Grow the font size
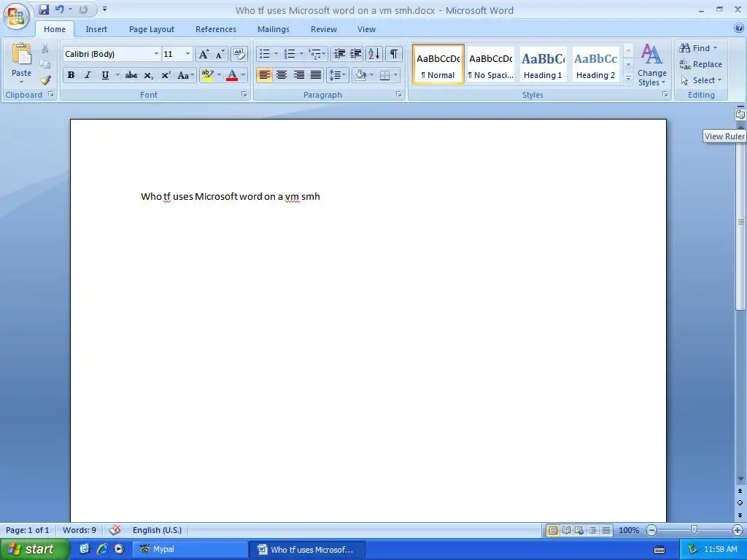747x560 pixels. [204, 54]
